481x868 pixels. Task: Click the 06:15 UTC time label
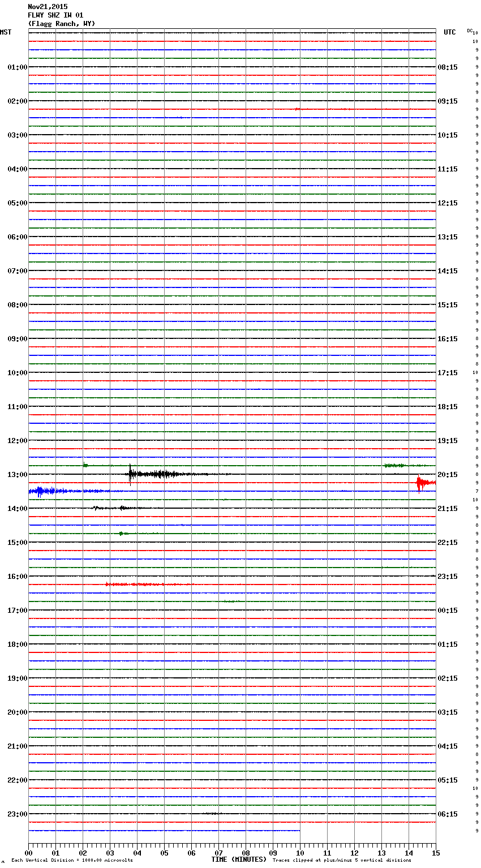pyautogui.click(x=448, y=814)
